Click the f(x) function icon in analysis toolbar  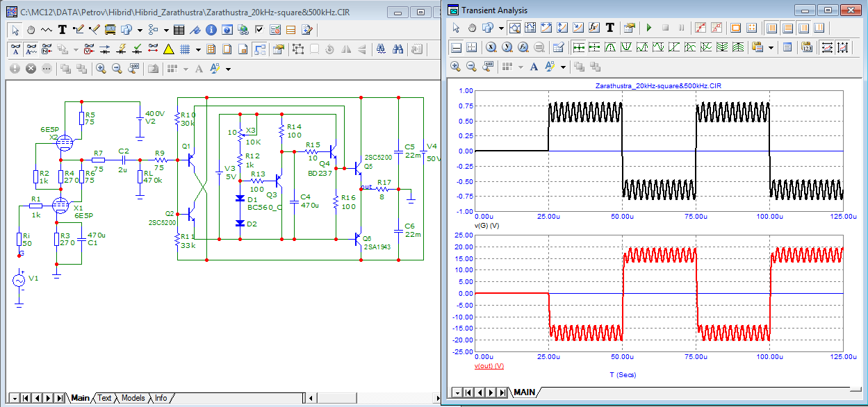595,28
